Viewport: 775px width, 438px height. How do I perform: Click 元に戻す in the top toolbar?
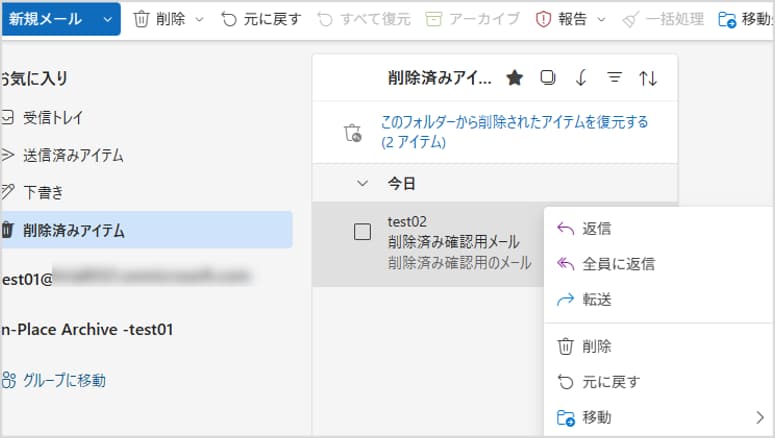point(261,19)
